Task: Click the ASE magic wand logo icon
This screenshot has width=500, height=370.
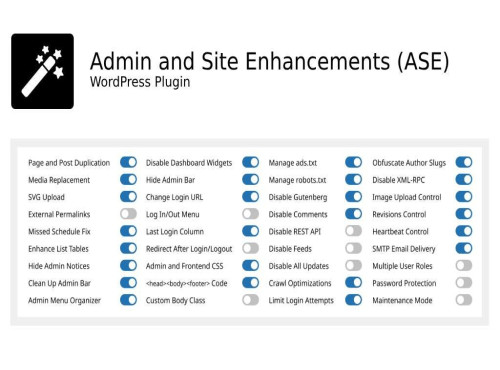Action: tap(42, 71)
